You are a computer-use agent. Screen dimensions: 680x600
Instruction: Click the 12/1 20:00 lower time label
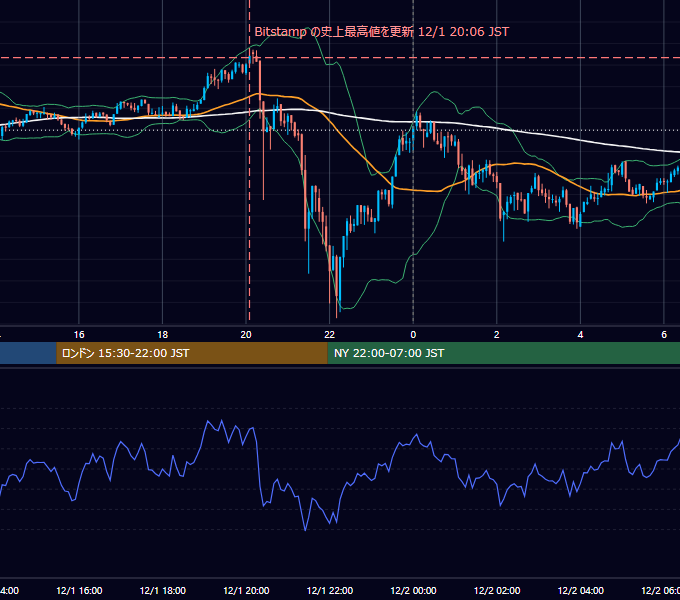[246, 590]
